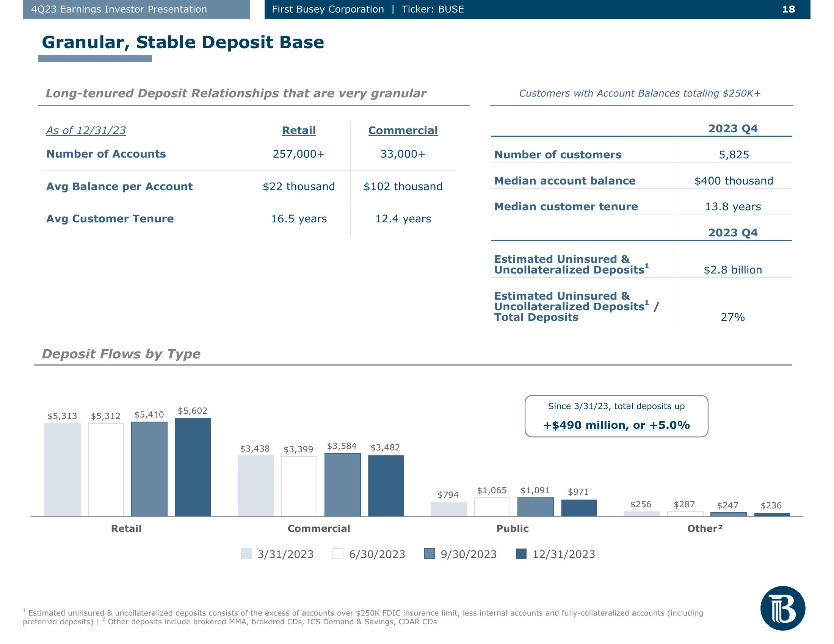
Task: Click the upper '2023 Q4' column header
Action: pyautogui.click(x=733, y=128)
